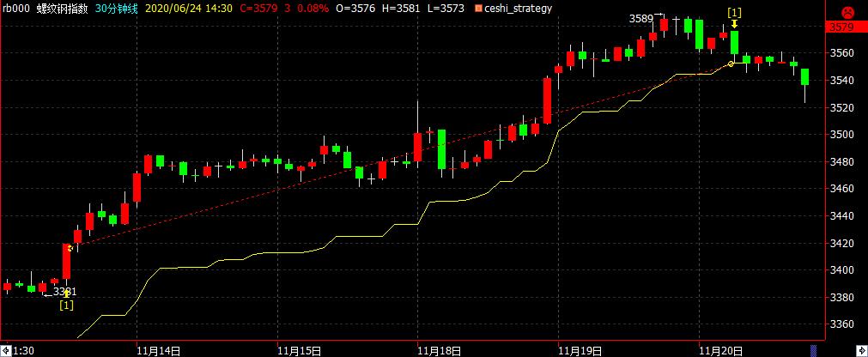Click the 3500 level on the price axis
Viewport: 868px width, 357px height.
tap(845, 135)
